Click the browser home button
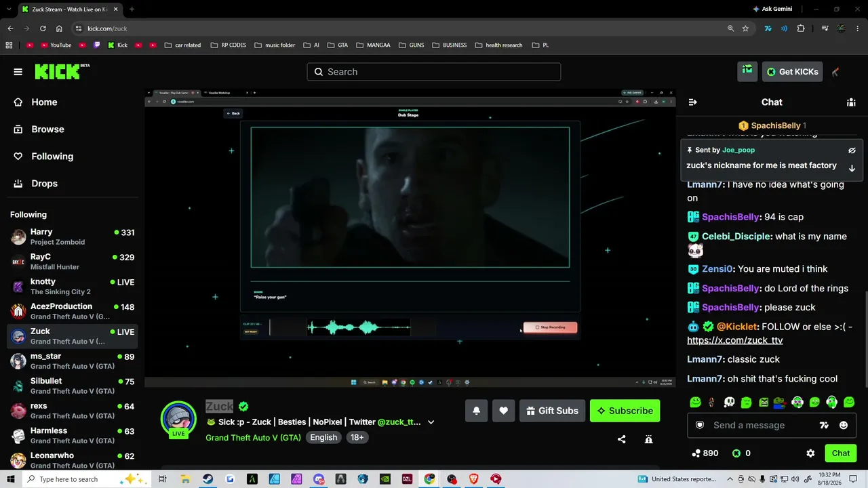The image size is (868, 488). click(59, 28)
